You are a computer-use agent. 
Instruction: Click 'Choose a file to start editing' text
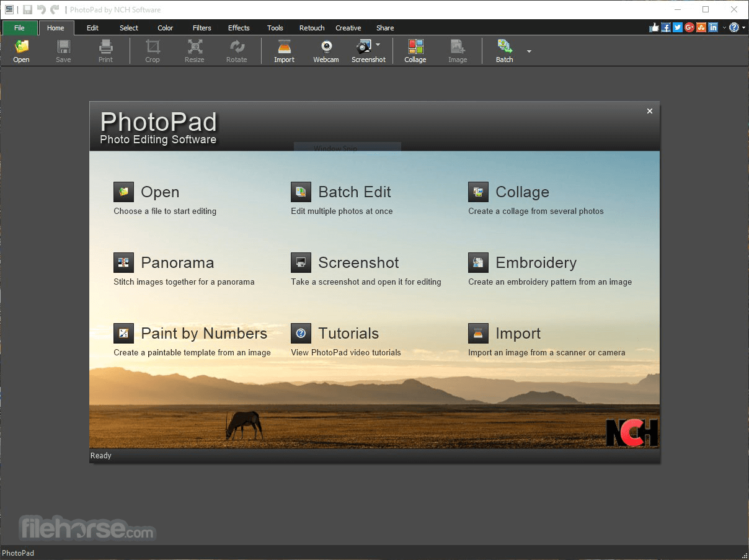point(165,211)
